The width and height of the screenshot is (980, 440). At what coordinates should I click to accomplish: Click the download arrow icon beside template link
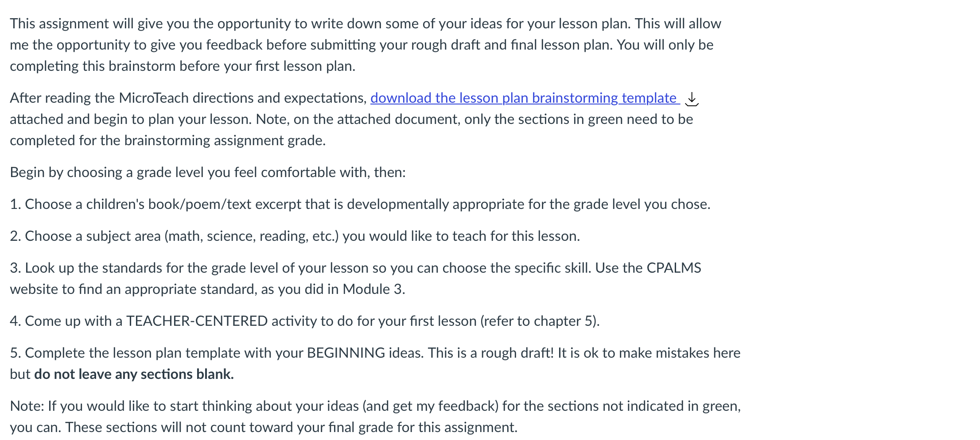click(692, 99)
